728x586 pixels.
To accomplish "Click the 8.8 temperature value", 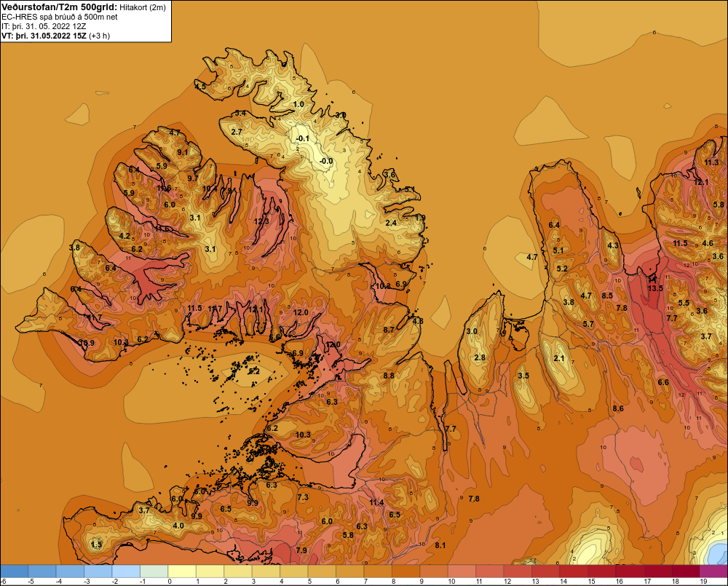I will click(x=389, y=375).
